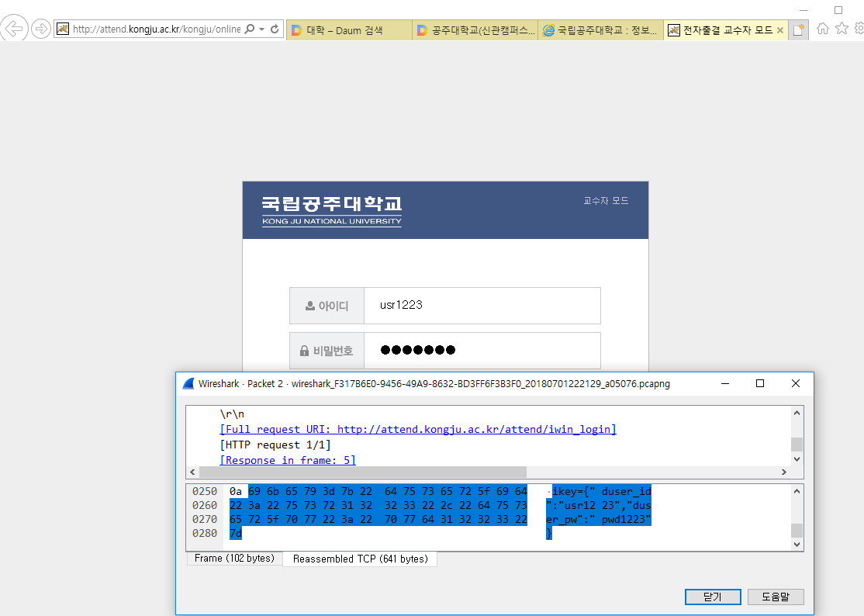Select the \r\n line in packet details
The width and height of the screenshot is (864, 616).
[232, 414]
